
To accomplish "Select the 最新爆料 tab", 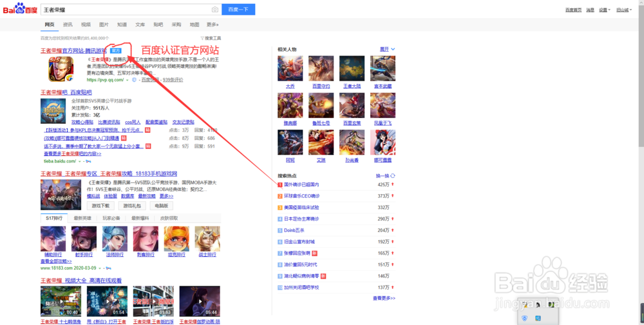I will 140,218.
